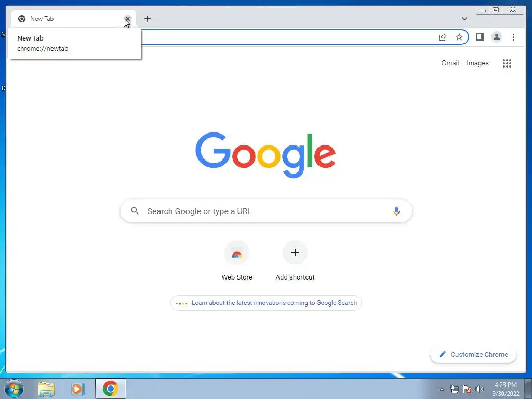Show hidden tray icons arrow
Image resolution: width=532 pixels, height=399 pixels.
pyautogui.click(x=442, y=389)
